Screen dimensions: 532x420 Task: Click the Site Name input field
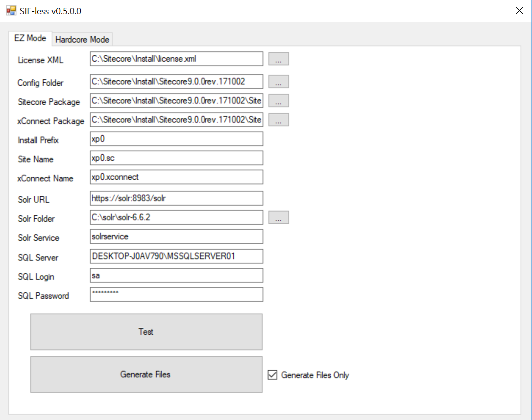[x=176, y=158]
